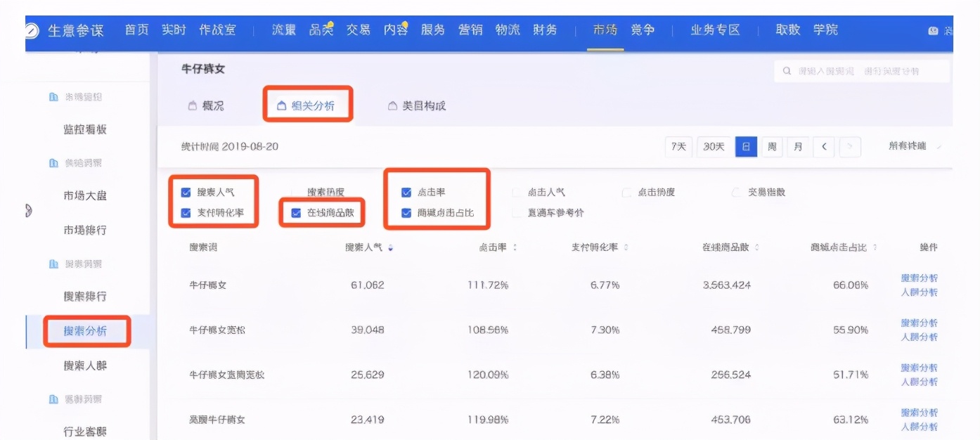Click the previous-period left chevron near 月
This screenshot has width=980, height=440.
pyautogui.click(x=823, y=147)
